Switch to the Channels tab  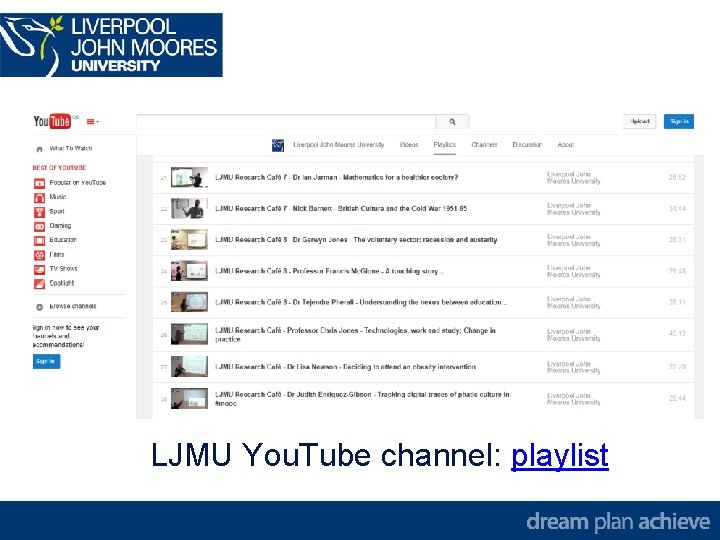point(484,145)
